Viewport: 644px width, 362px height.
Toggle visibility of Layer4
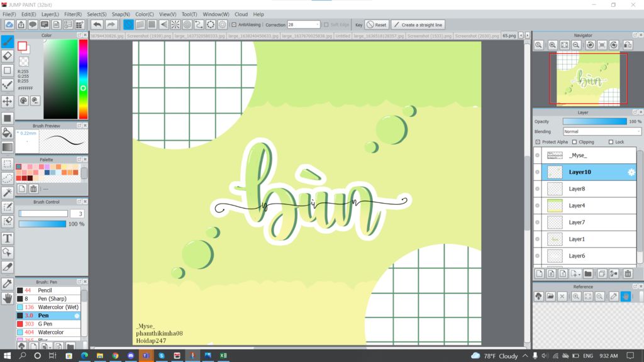point(537,206)
